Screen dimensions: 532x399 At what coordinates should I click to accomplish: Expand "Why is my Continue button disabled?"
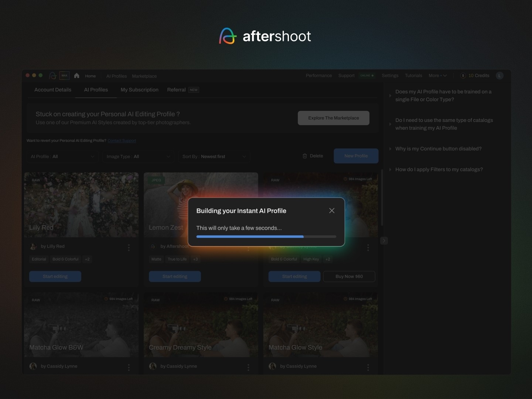(x=438, y=149)
